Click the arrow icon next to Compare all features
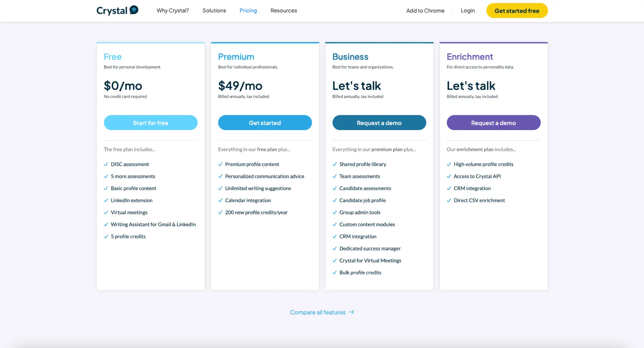 click(x=351, y=312)
